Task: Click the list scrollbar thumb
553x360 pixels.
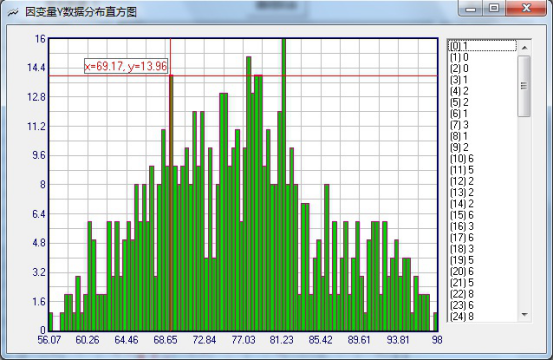Action: tap(524, 86)
